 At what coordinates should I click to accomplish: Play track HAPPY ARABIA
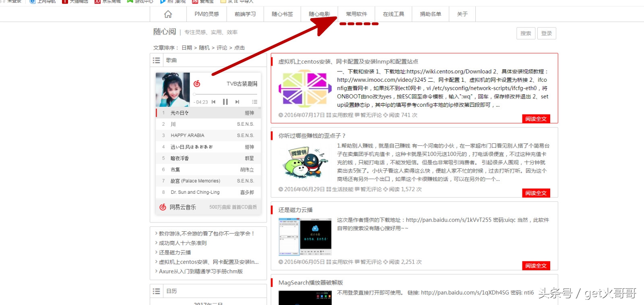[x=208, y=135]
